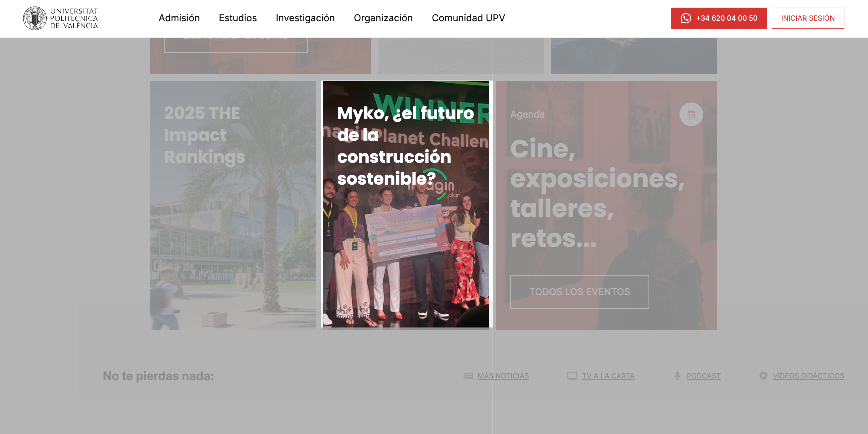Open the Estudios menu

(238, 18)
